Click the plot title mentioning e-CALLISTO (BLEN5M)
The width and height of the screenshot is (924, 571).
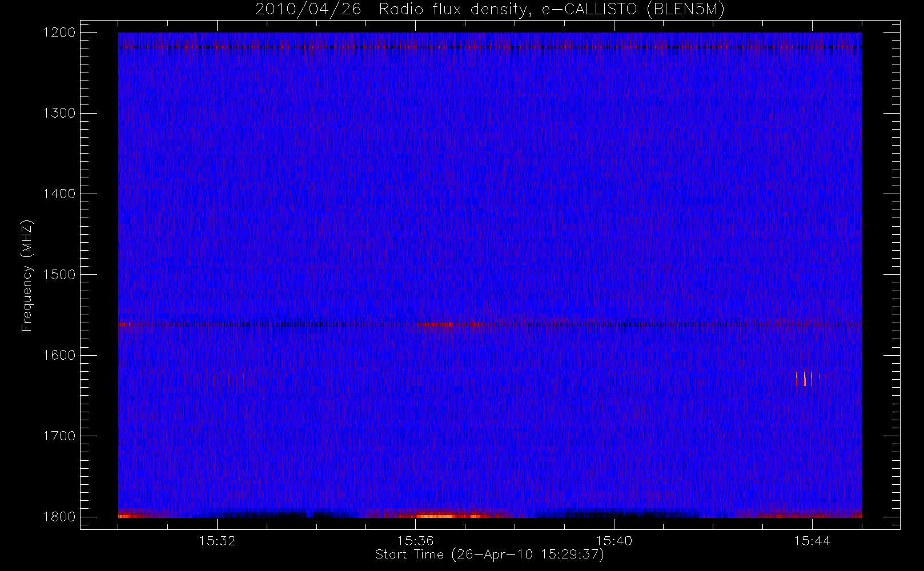click(490, 10)
